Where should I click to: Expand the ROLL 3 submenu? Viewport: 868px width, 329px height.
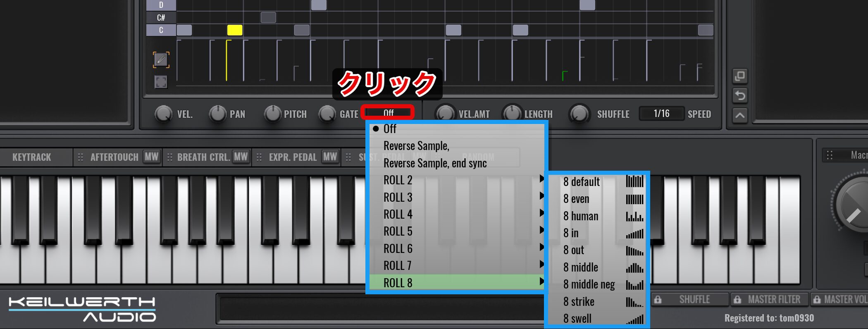[457, 198]
